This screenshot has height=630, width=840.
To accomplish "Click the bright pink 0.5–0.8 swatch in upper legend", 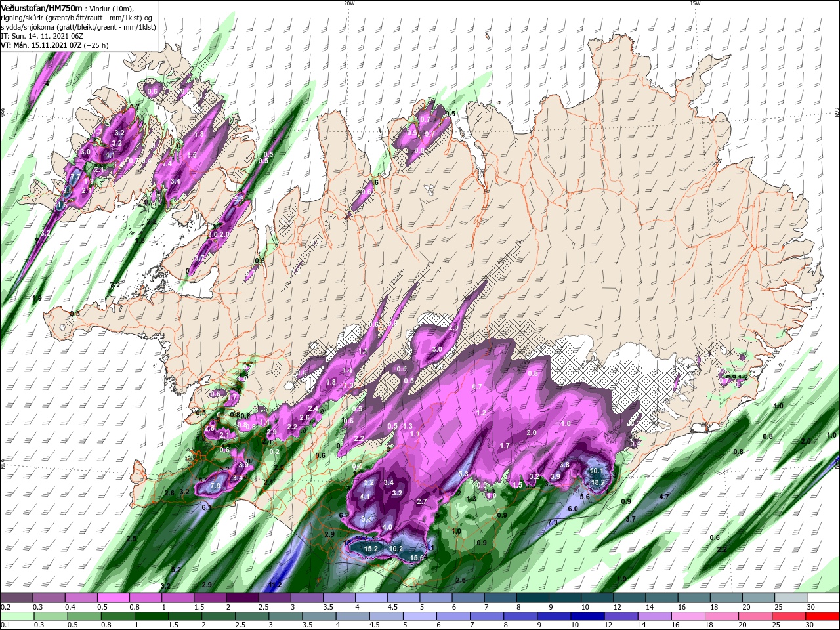I will [113, 598].
